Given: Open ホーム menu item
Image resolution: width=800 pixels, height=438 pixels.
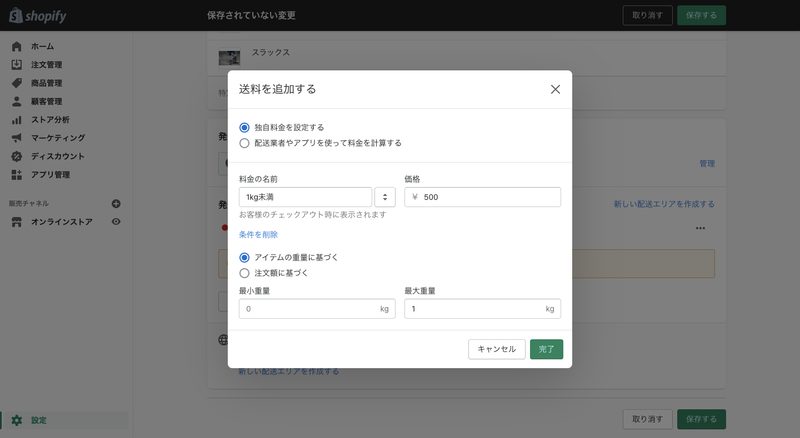Looking at the screenshot, I should 42,46.
